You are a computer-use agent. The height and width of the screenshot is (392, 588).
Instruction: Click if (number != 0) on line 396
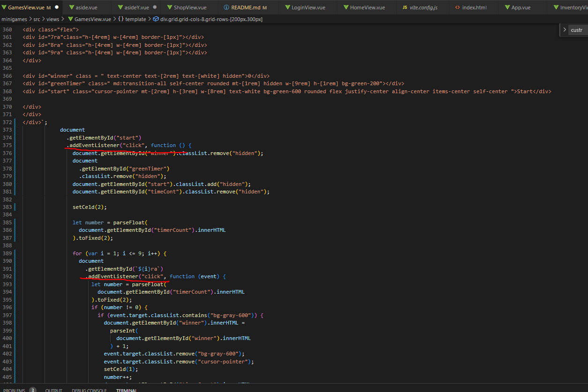(x=119, y=307)
